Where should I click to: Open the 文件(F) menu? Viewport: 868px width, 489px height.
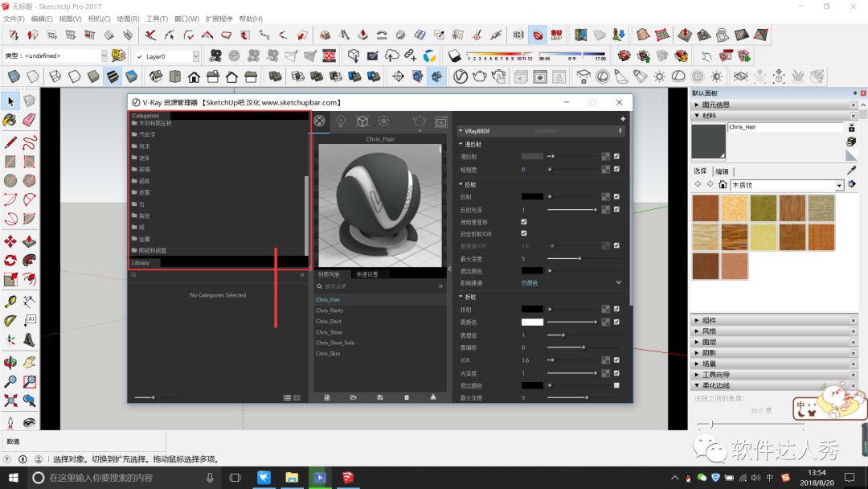(x=14, y=18)
